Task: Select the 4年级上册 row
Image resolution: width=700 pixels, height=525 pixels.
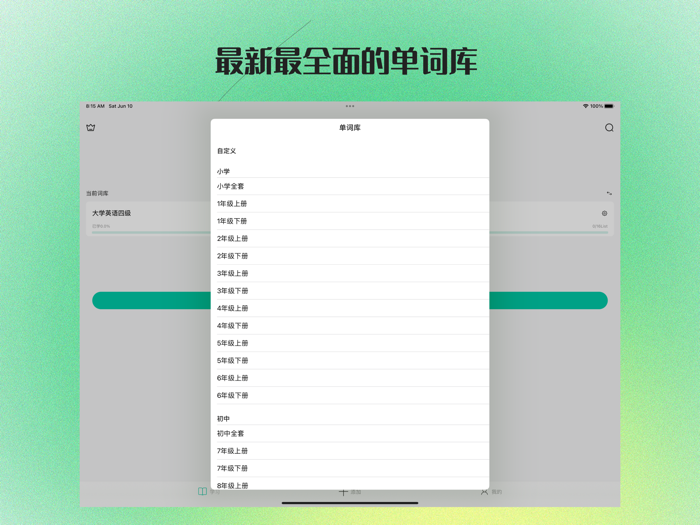Action: (x=350, y=308)
